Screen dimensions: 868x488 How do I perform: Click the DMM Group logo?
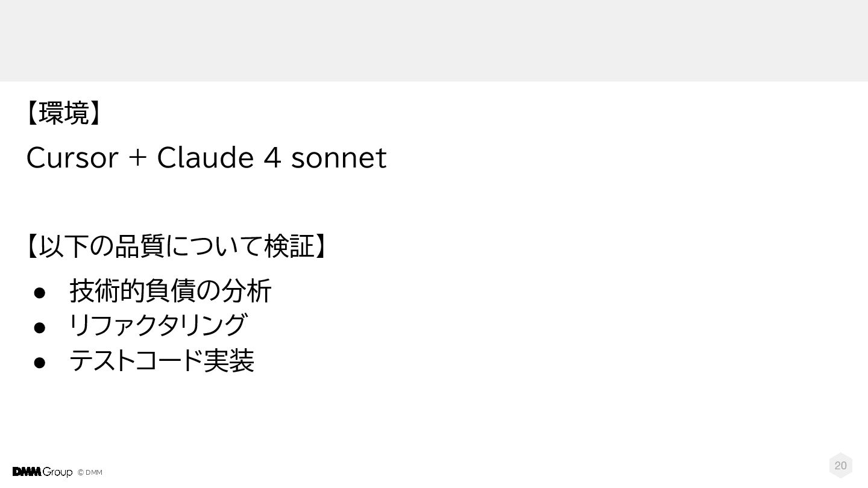pos(42,472)
